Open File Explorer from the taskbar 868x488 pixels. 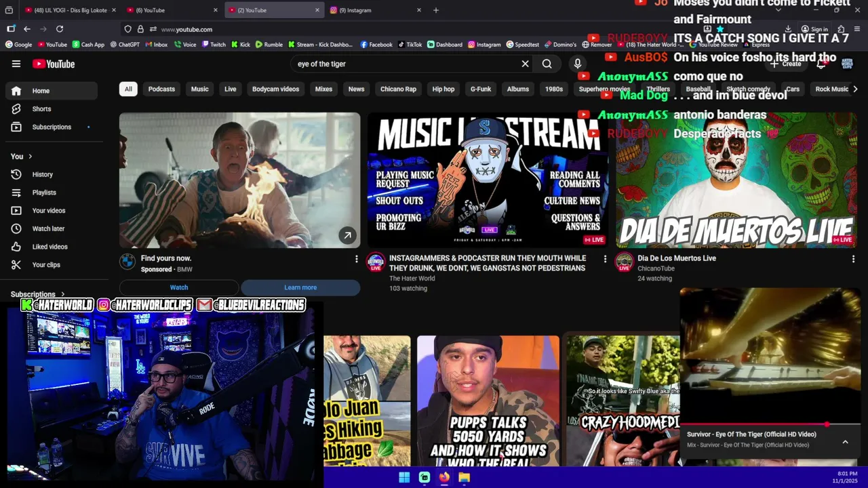coord(465,477)
